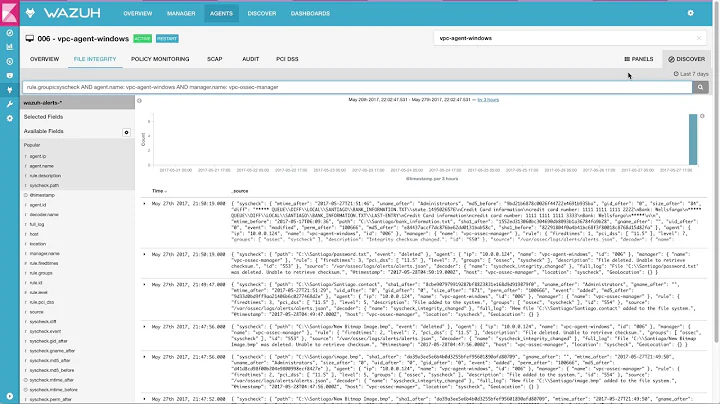The width and height of the screenshot is (720, 404).
Task: Run query with the magnifier search button
Action: pyautogui.click(x=700, y=87)
